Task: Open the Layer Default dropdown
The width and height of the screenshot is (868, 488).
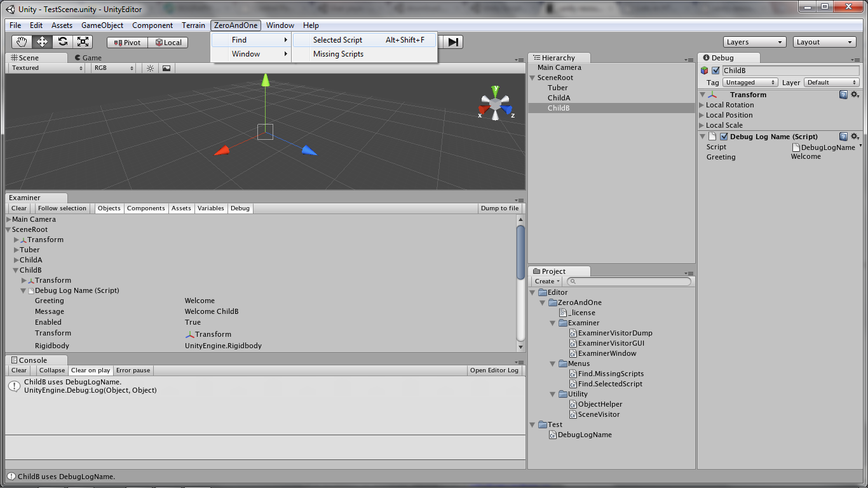Action: pyautogui.click(x=831, y=83)
